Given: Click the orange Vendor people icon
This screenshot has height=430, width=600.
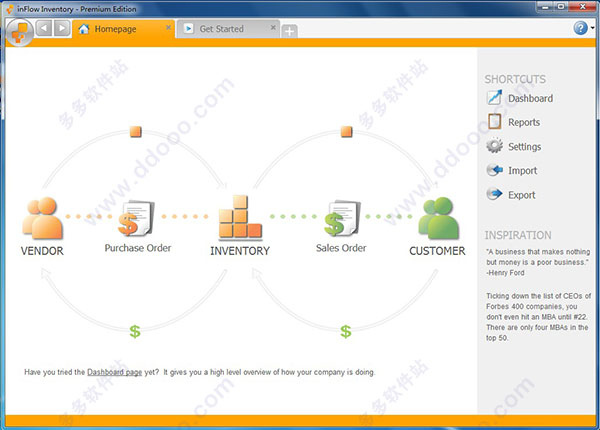Looking at the screenshot, I should [42, 218].
